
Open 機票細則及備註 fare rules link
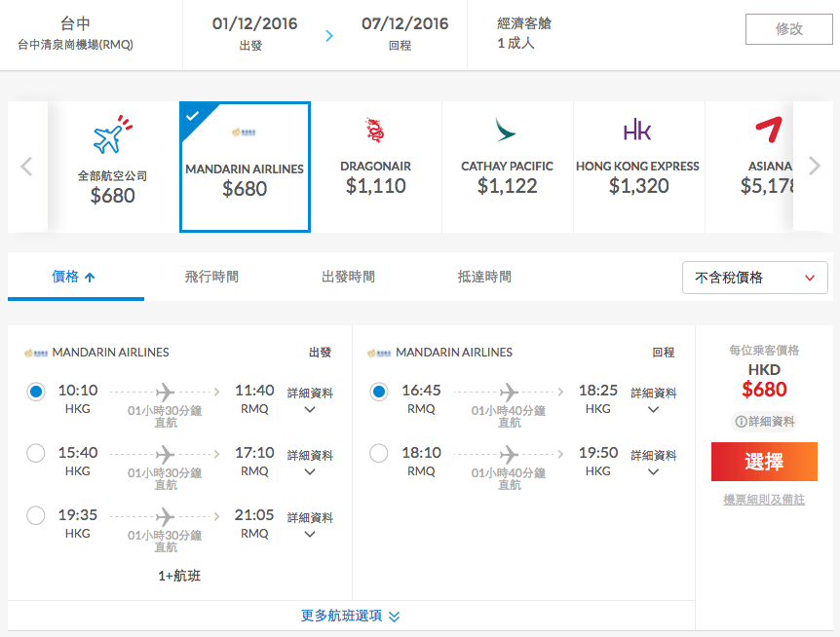[764, 500]
